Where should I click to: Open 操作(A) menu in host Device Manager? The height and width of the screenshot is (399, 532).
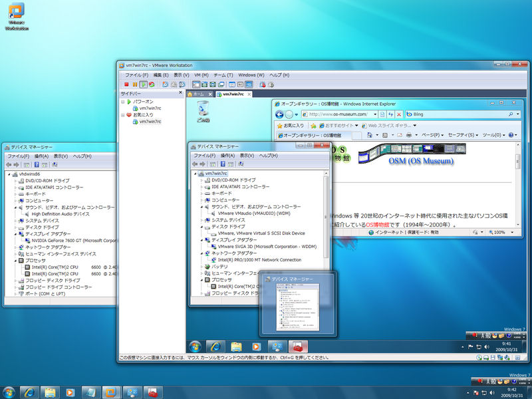pos(41,156)
